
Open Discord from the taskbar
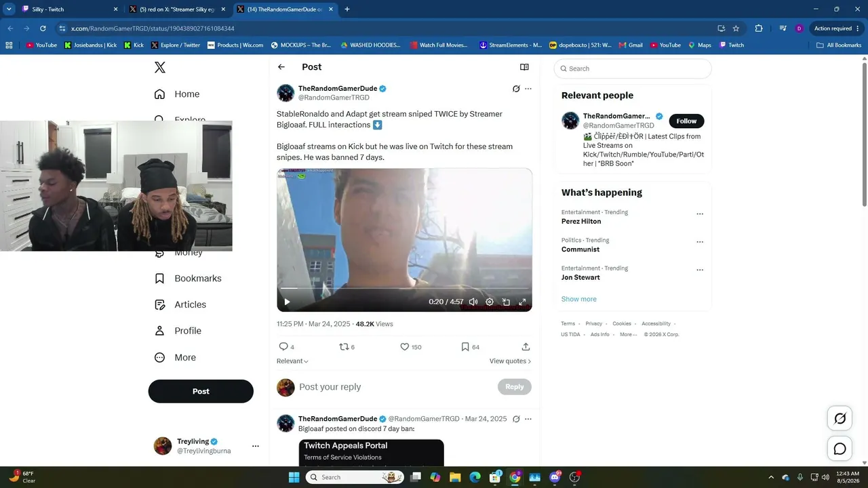555,477
